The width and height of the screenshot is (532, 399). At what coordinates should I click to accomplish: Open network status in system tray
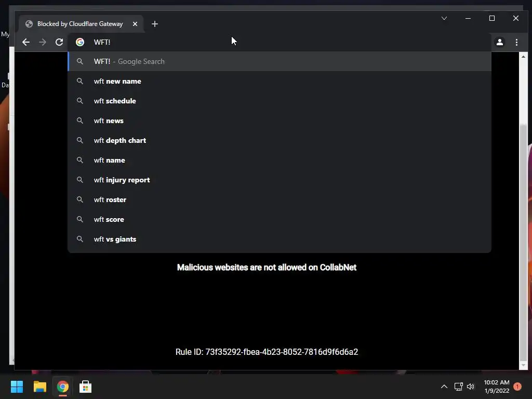458,387
